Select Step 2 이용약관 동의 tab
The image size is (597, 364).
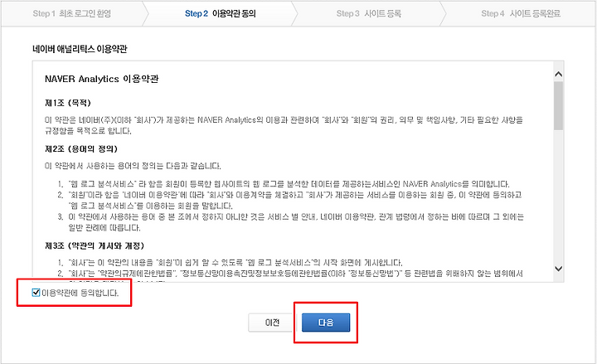[220, 14]
